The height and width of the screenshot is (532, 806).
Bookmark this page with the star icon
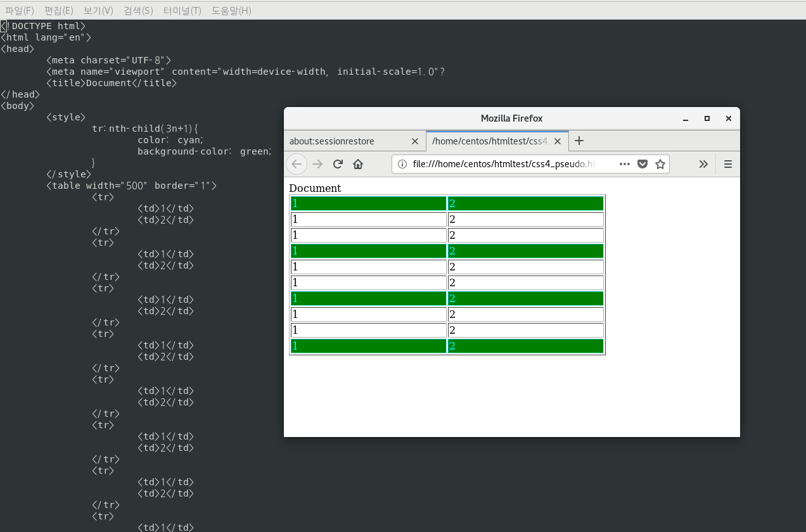coord(660,164)
